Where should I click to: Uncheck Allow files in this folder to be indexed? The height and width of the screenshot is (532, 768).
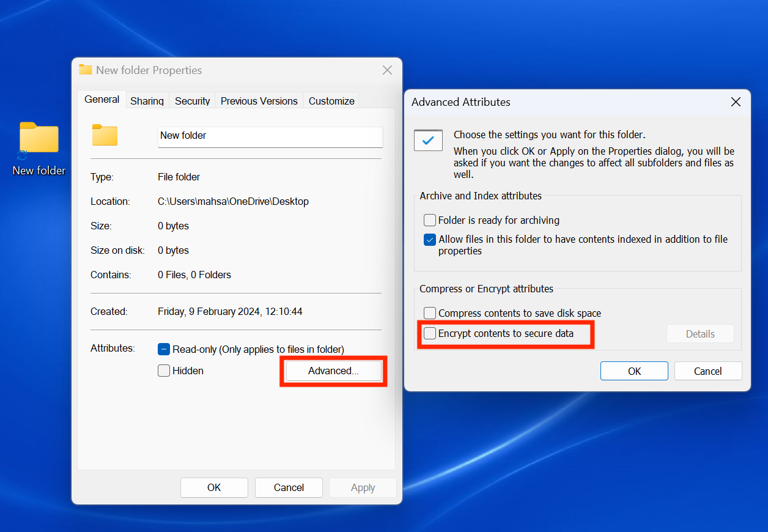point(430,239)
